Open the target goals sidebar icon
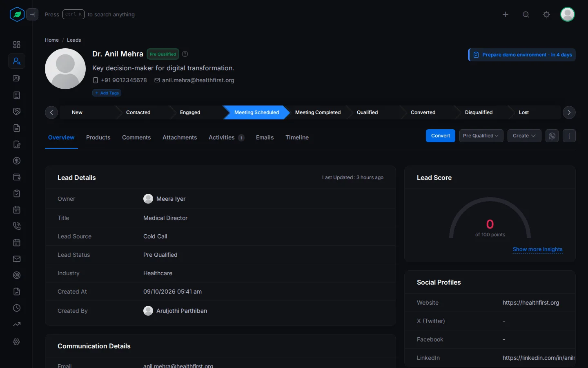588x368 pixels. pos(17,275)
